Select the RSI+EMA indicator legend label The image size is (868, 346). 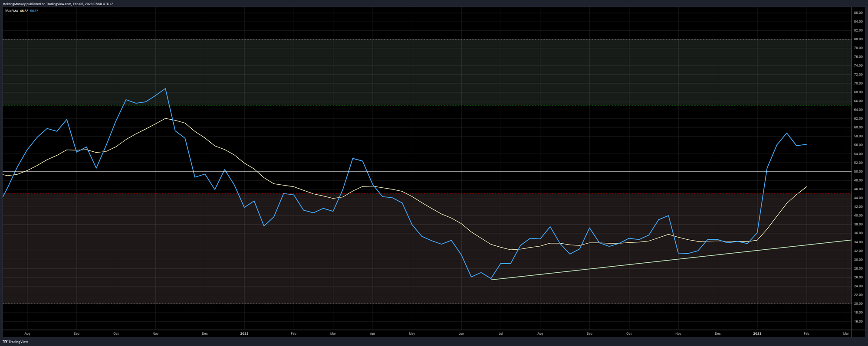[x=11, y=11]
